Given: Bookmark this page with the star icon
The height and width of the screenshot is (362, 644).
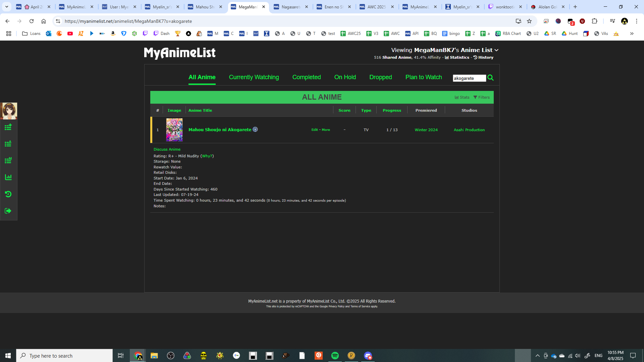Looking at the screenshot, I should [529, 21].
